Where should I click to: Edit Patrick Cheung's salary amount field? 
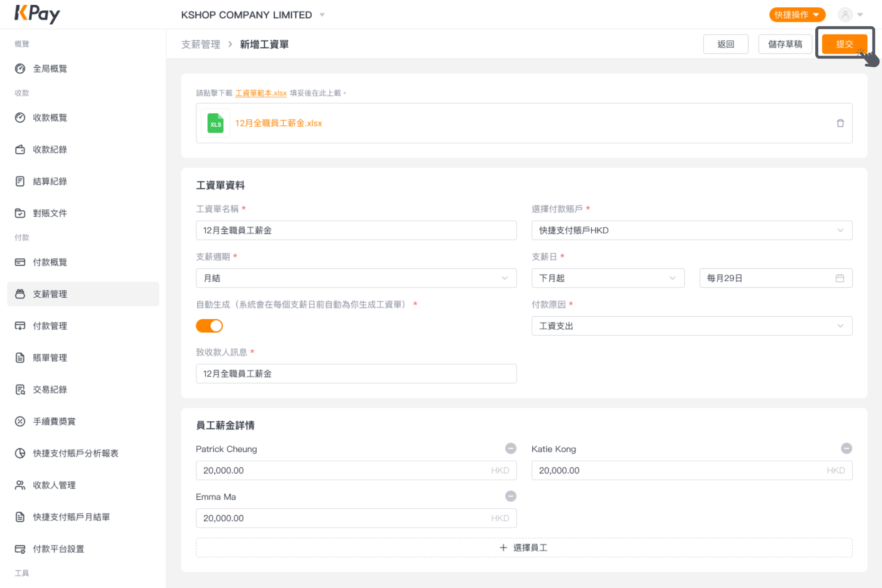pyautogui.click(x=356, y=470)
